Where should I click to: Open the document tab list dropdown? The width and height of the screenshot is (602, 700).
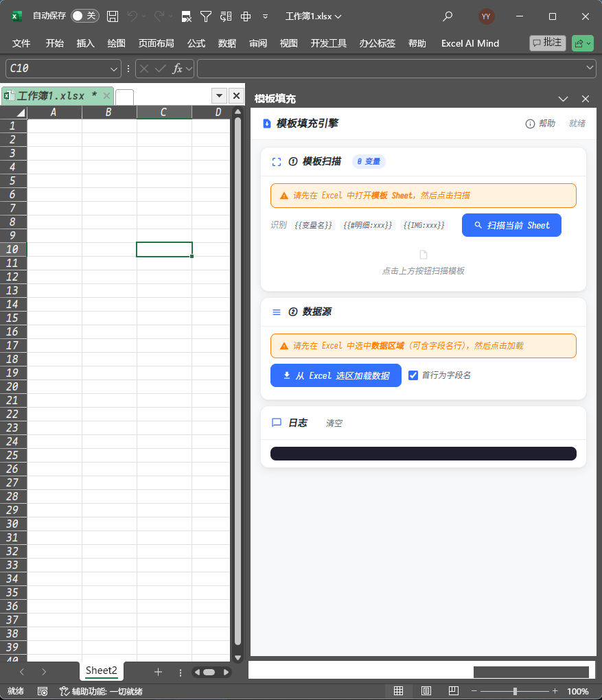point(219,95)
